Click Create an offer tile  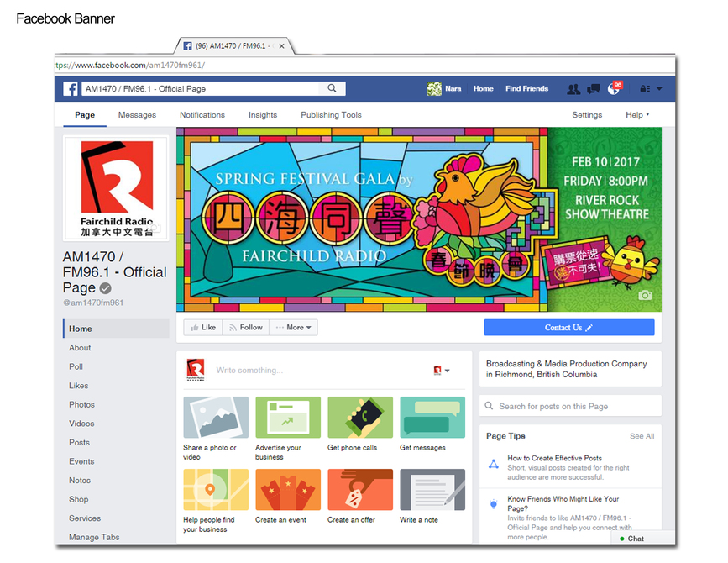pyautogui.click(x=360, y=496)
